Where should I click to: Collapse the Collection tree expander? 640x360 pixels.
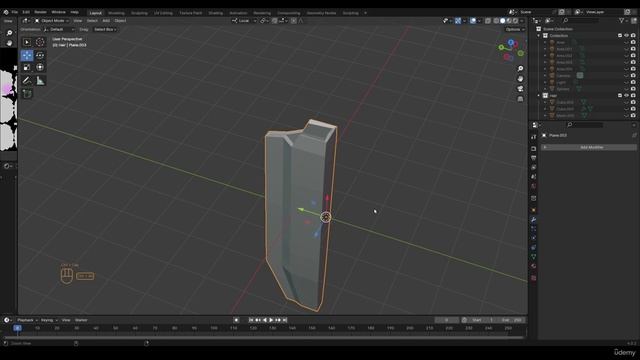539,36
